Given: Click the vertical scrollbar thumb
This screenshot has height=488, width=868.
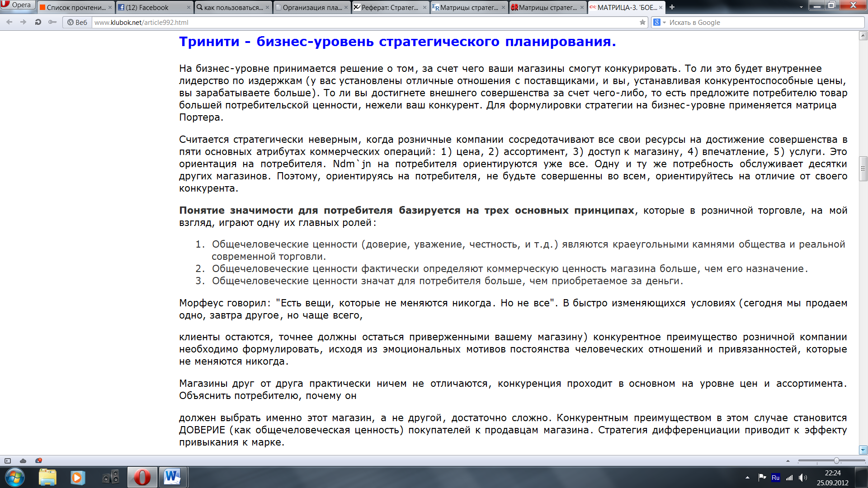Looking at the screenshot, I should click(x=863, y=169).
